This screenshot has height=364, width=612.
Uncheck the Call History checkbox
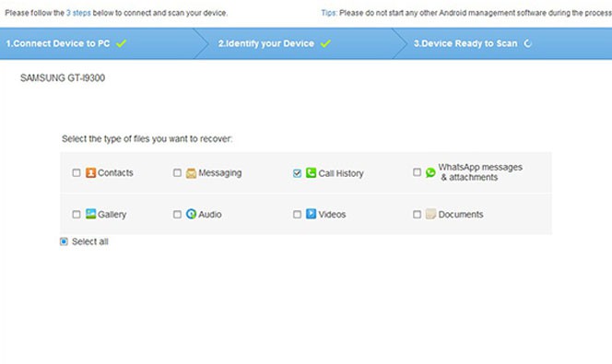pos(297,173)
